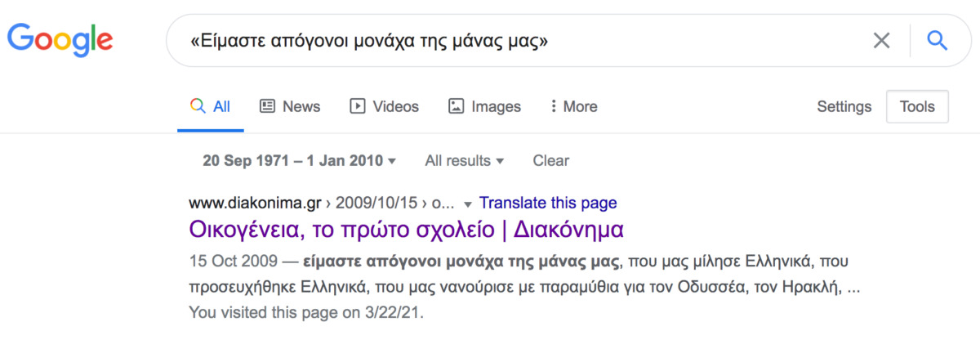Click the multicolor magnifier icon beside All
Screen dimensions: 980x340
click(197, 106)
